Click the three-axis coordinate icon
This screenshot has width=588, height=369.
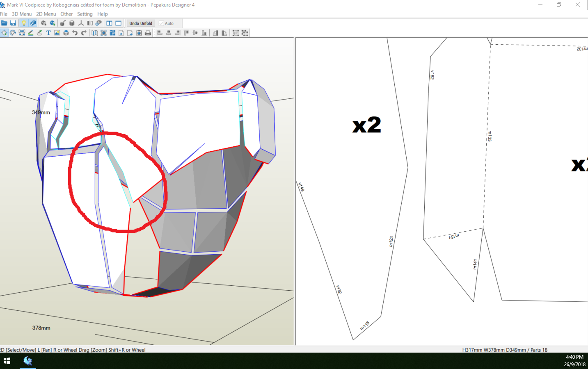pos(81,23)
